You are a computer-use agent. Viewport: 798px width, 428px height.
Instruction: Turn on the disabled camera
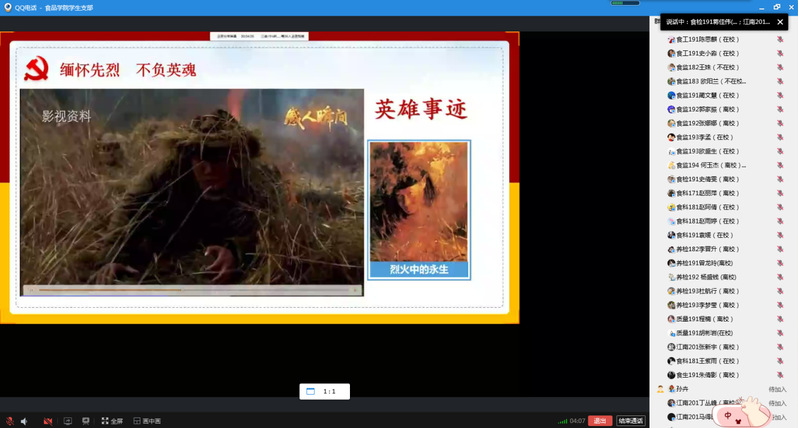coord(48,421)
